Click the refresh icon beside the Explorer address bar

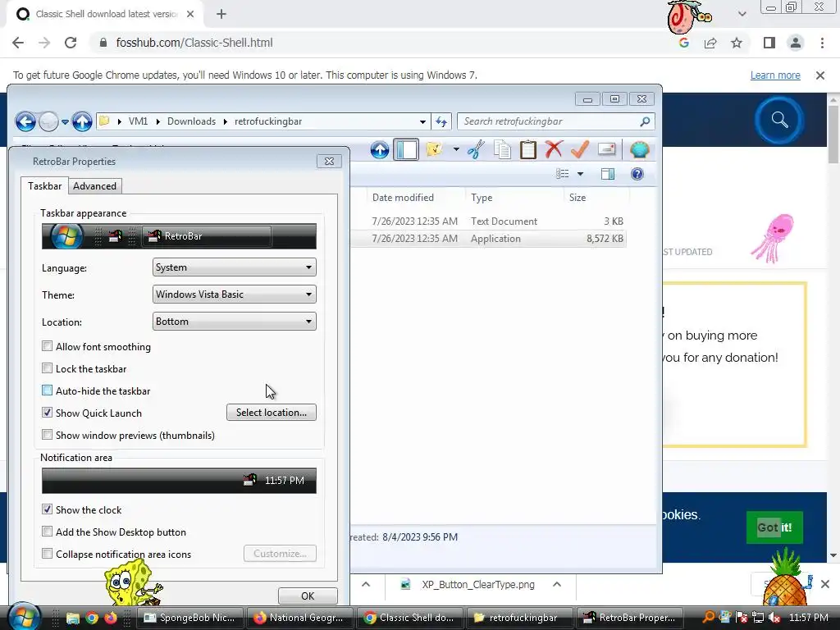tap(441, 121)
